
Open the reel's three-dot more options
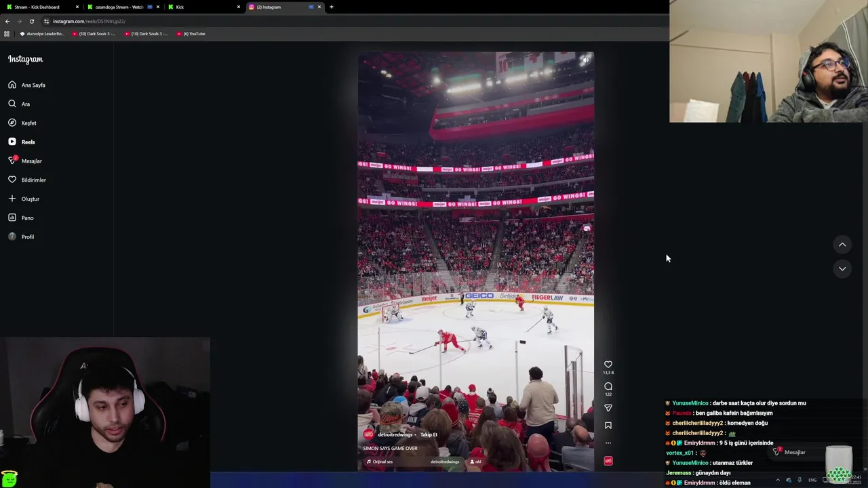coord(608,443)
